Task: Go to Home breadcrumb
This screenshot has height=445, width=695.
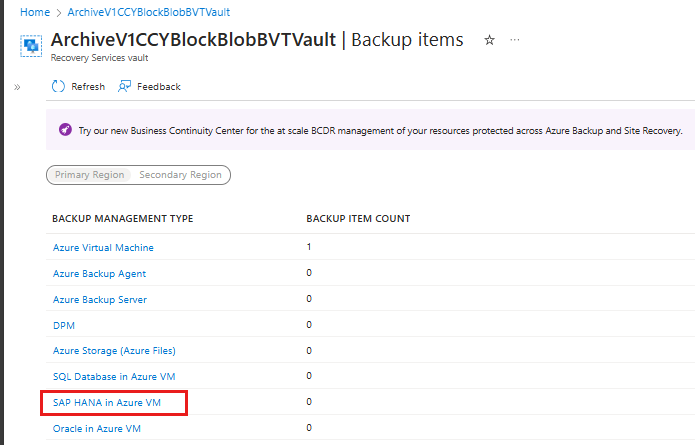Action: tap(35, 12)
